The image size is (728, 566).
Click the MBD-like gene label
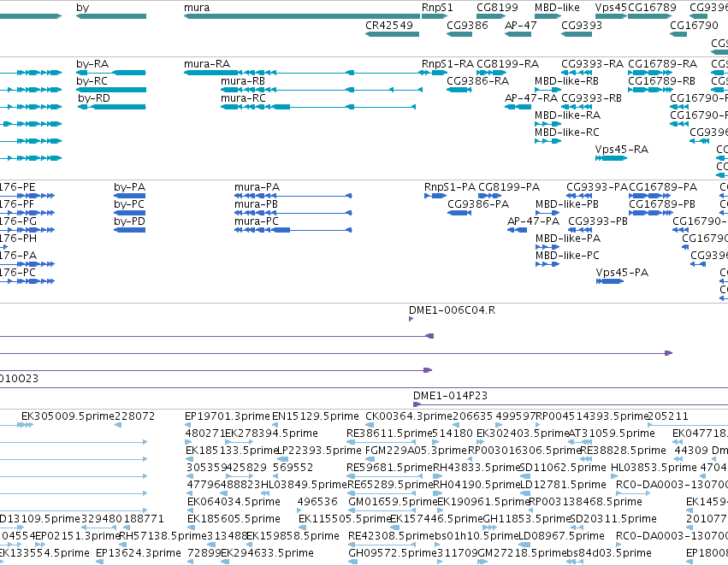click(557, 8)
